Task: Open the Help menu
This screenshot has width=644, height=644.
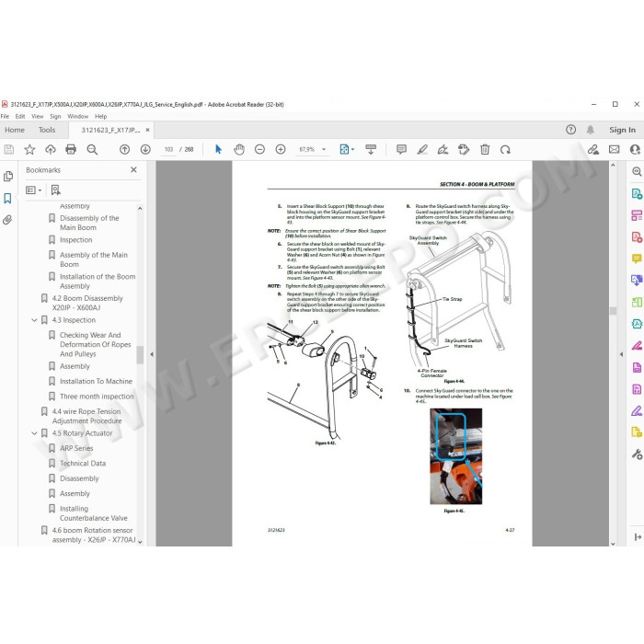Action: click(100, 116)
